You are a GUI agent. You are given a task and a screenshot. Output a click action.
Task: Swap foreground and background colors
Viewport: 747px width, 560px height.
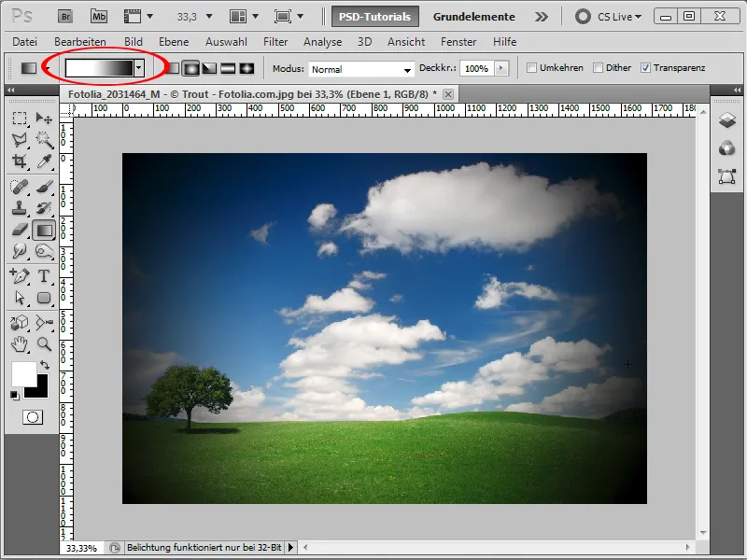tap(45, 365)
